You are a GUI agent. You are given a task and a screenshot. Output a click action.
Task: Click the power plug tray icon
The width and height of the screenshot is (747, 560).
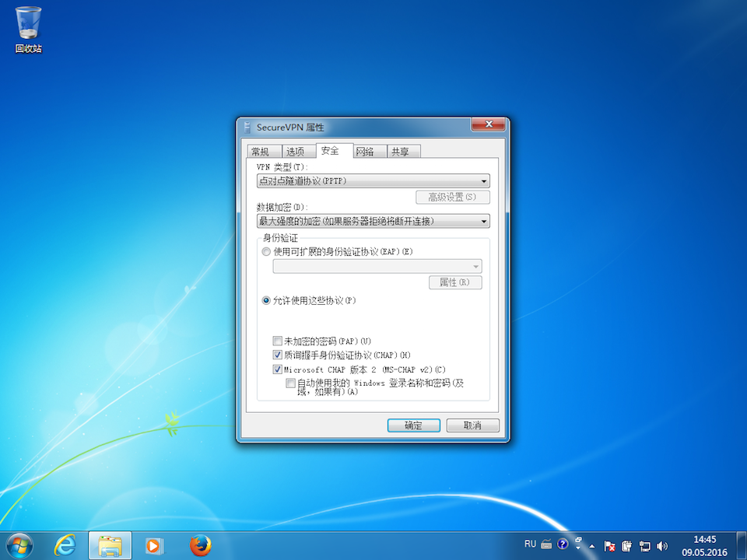(x=627, y=546)
